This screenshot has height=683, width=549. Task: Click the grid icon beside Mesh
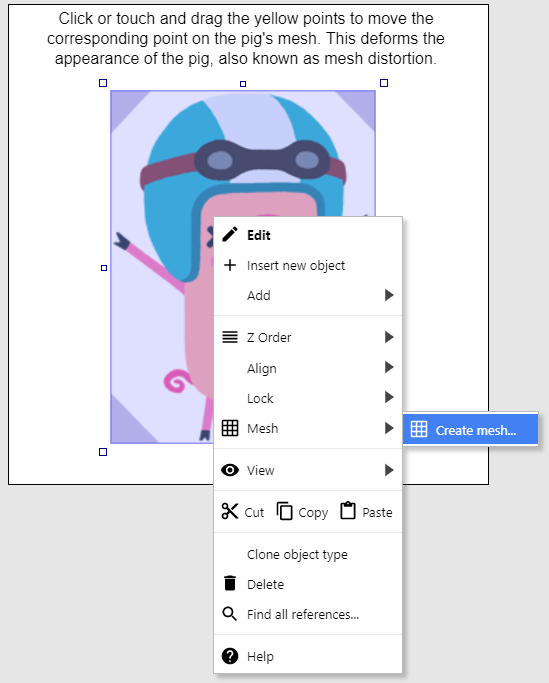(230, 428)
